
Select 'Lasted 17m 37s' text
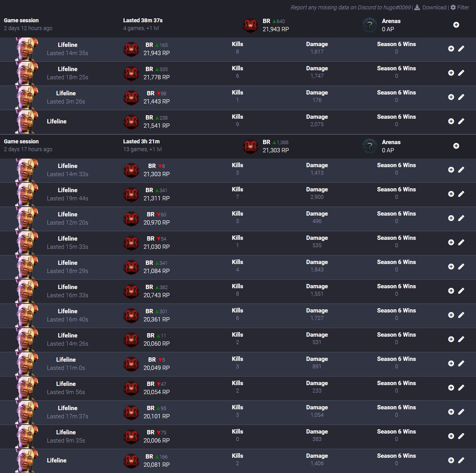point(68,416)
